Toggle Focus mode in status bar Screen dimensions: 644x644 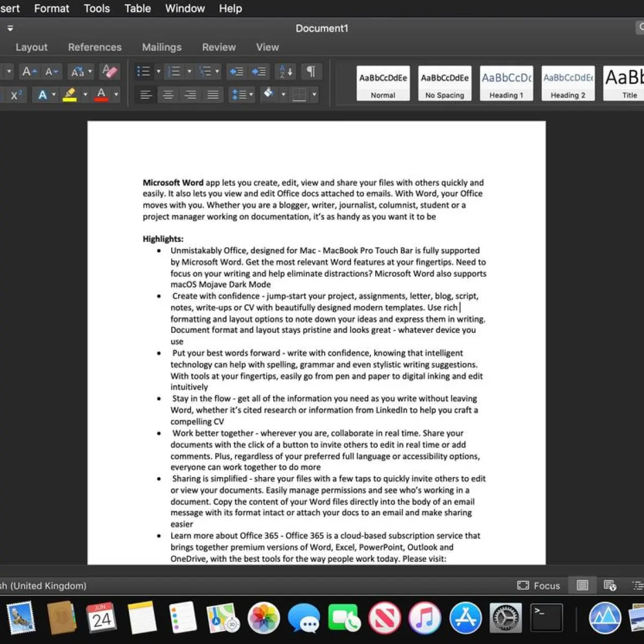[x=538, y=586]
